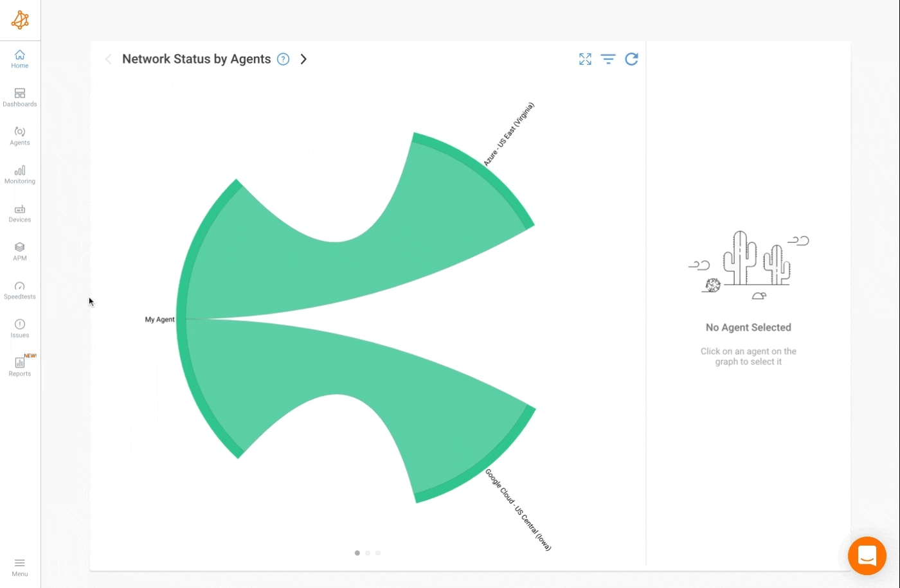900x588 pixels.
Task: Navigate to next chart with right chevron
Action: (303, 58)
